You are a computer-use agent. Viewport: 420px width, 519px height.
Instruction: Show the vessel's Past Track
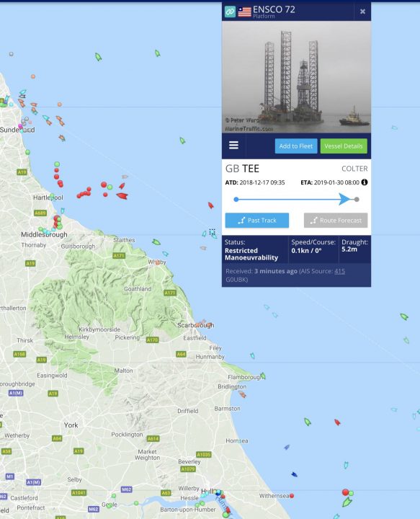coord(257,221)
